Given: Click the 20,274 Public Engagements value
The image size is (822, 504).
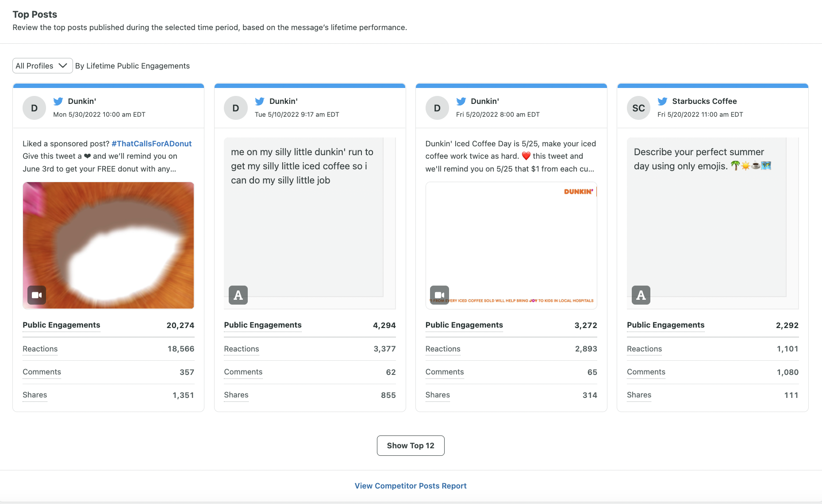Looking at the screenshot, I should tap(181, 325).
